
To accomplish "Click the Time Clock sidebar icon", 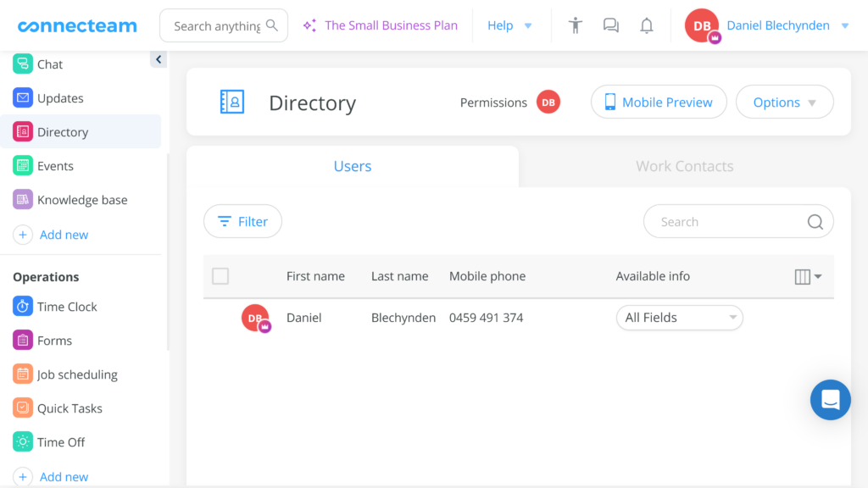I will tap(23, 307).
